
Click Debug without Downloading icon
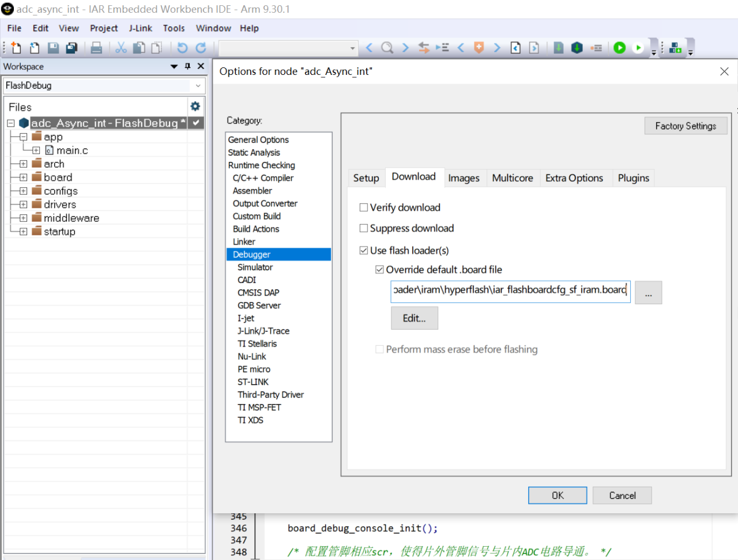638,48
